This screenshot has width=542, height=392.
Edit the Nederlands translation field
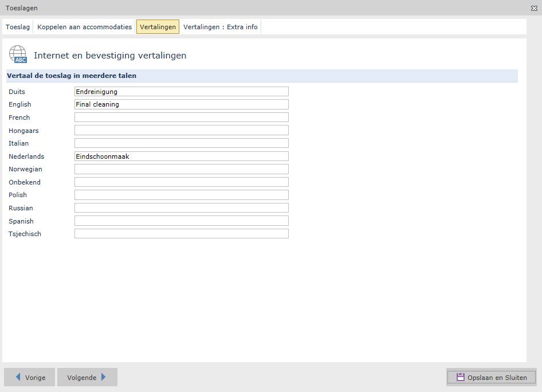click(x=181, y=156)
